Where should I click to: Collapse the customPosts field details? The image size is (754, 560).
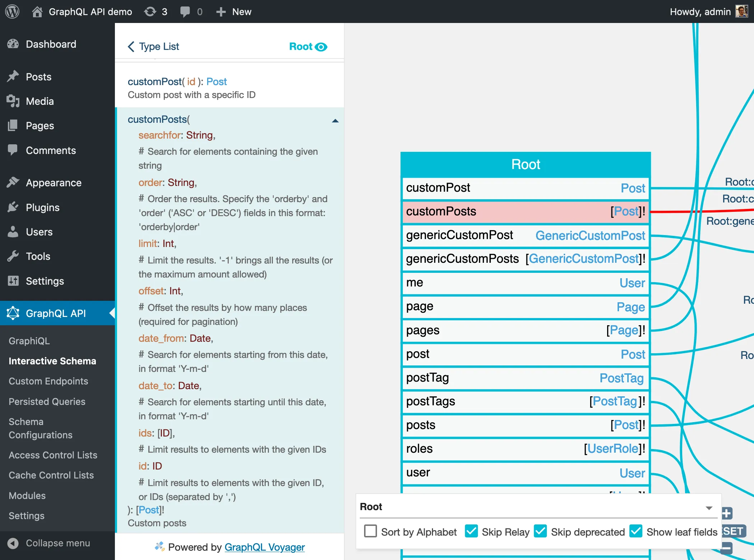pos(335,121)
